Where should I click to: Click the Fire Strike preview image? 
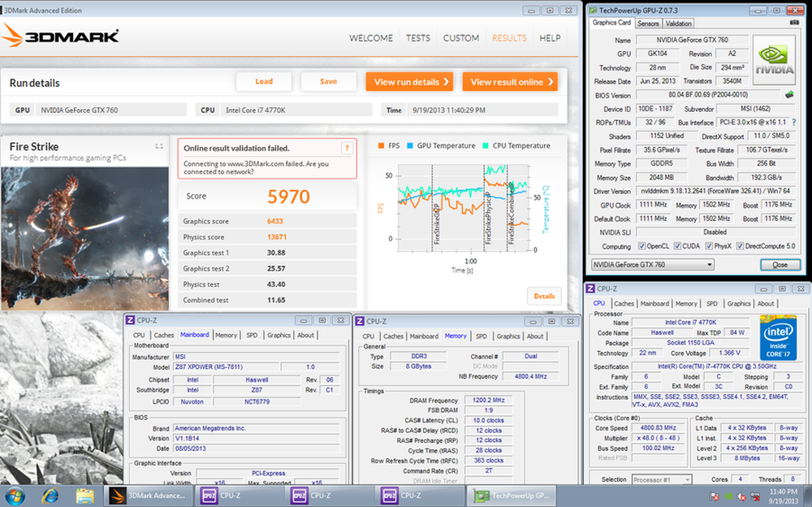coord(84,238)
